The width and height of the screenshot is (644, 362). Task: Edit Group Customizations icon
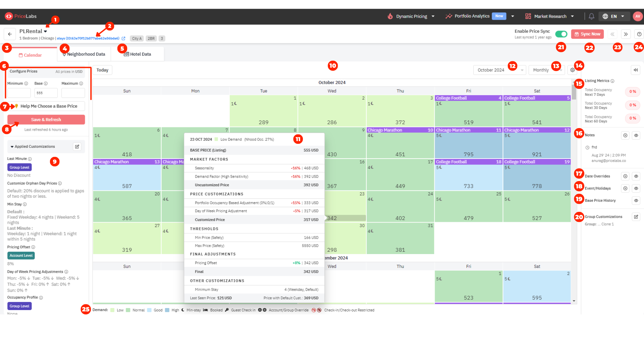(x=636, y=217)
